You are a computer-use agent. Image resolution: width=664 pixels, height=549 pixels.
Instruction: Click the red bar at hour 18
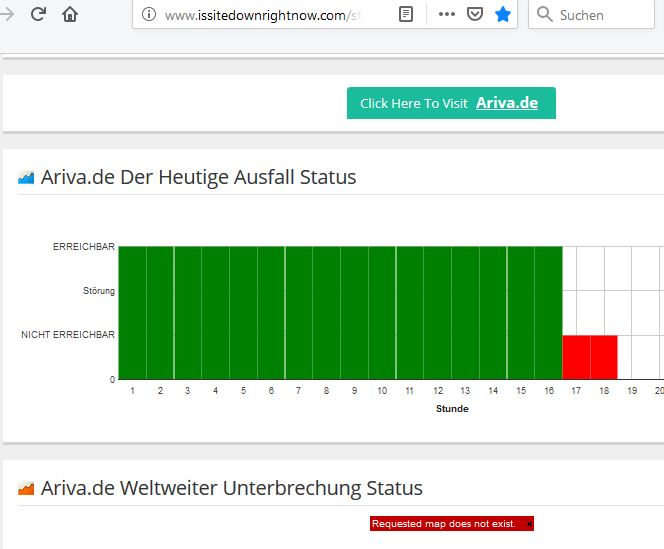click(604, 357)
